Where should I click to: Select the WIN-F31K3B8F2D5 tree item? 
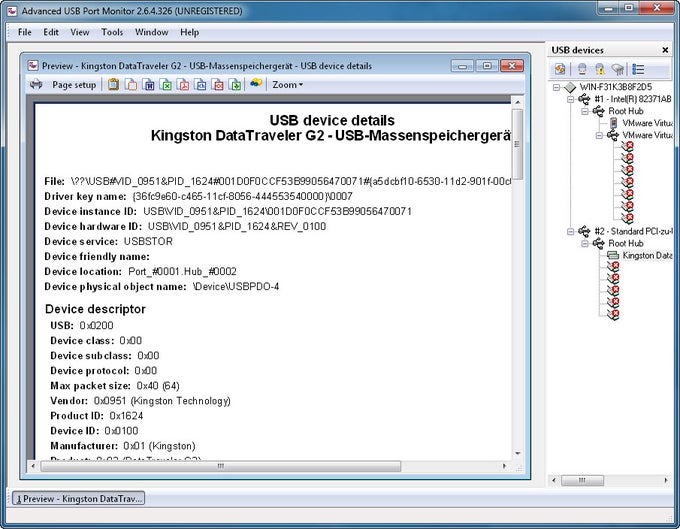point(616,87)
